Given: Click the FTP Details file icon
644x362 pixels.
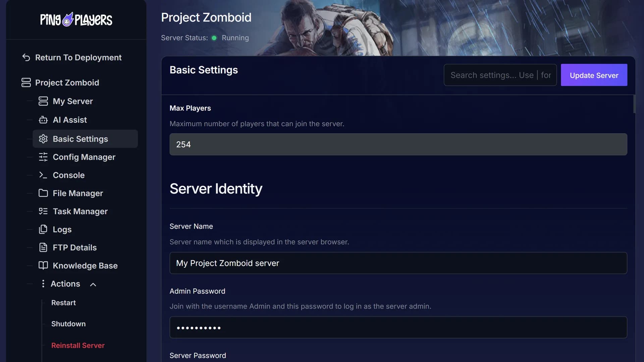Looking at the screenshot, I should (43, 247).
